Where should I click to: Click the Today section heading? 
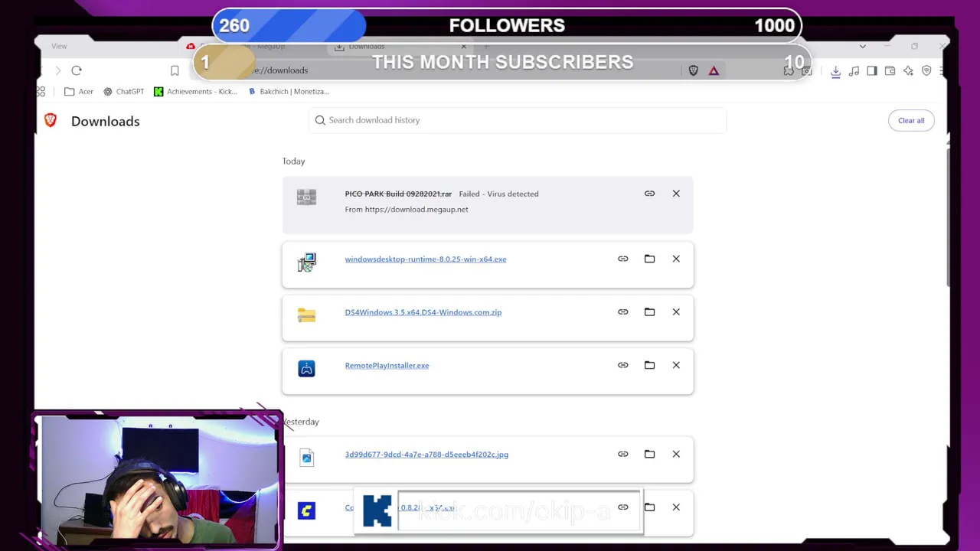pos(293,161)
